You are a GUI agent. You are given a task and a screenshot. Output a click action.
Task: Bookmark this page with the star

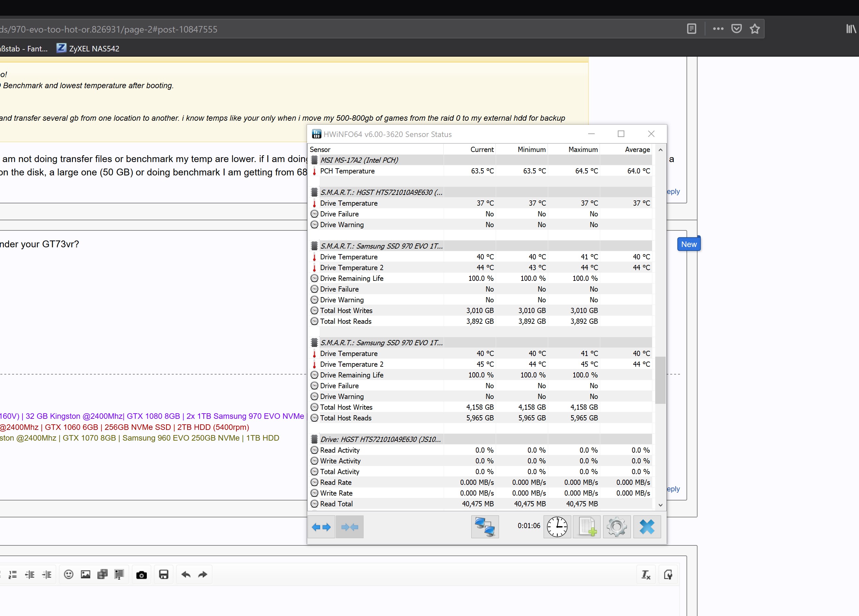point(755,29)
